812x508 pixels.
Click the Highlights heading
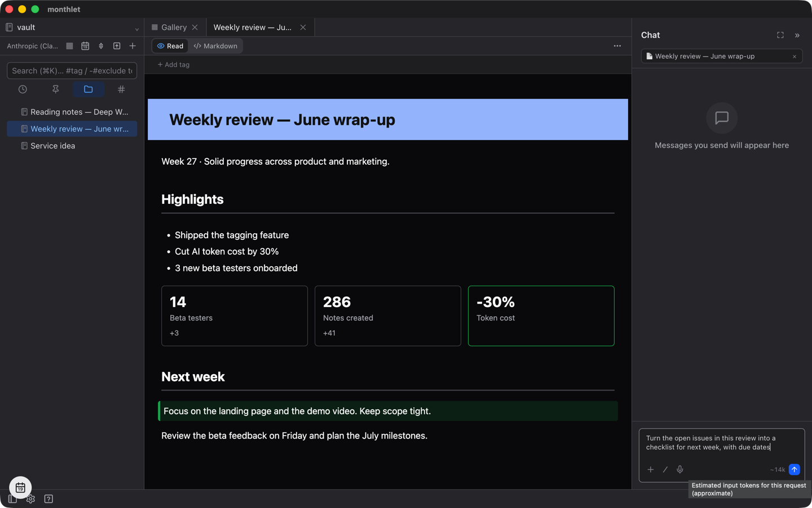click(192, 199)
